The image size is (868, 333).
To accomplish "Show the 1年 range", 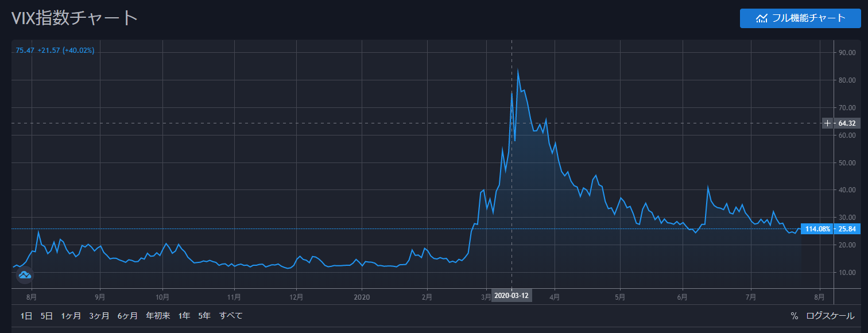I will [x=184, y=316].
